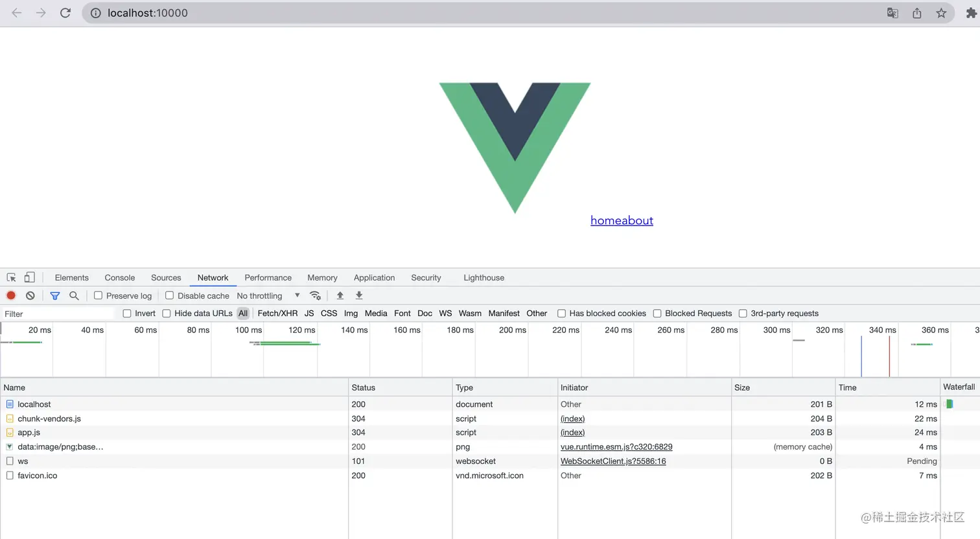Open the No throttling dropdown
Image resolution: width=980 pixels, height=539 pixels.
coord(268,295)
